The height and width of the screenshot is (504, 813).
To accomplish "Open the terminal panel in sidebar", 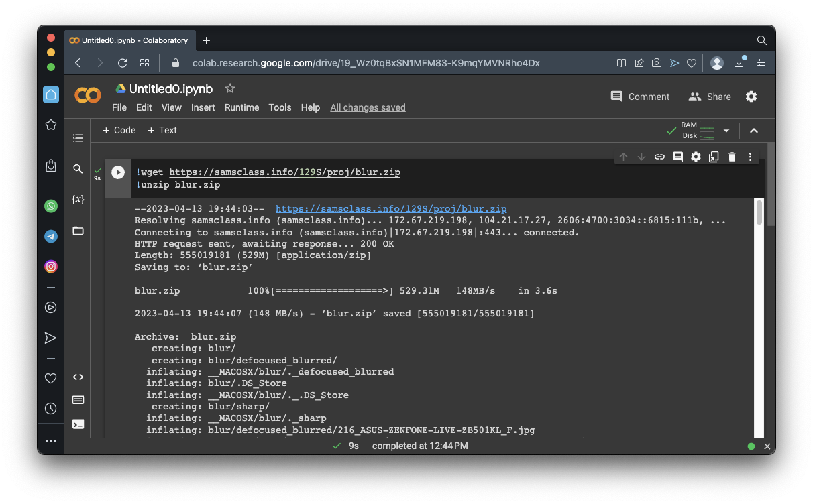I will click(x=78, y=424).
